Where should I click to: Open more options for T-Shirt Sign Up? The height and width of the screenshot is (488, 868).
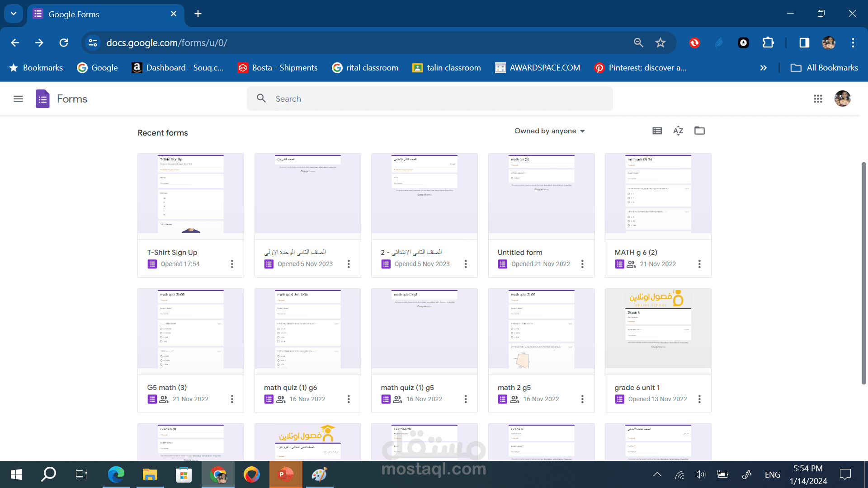click(x=232, y=264)
